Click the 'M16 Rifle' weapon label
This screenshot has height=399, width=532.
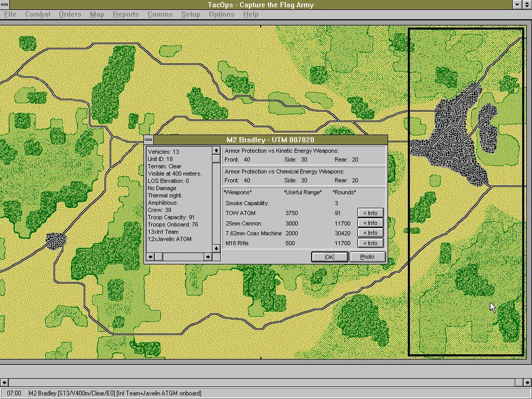(237, 243)
